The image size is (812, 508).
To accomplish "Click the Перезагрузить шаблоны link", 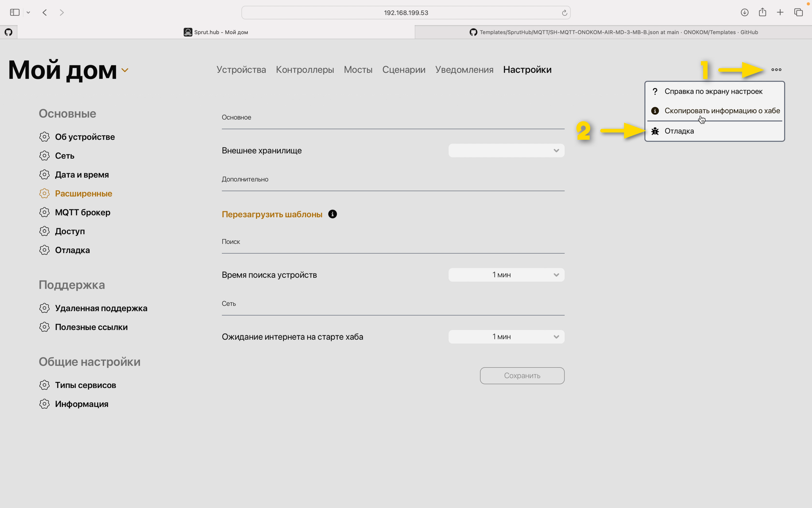I will [x=272, y=214].
